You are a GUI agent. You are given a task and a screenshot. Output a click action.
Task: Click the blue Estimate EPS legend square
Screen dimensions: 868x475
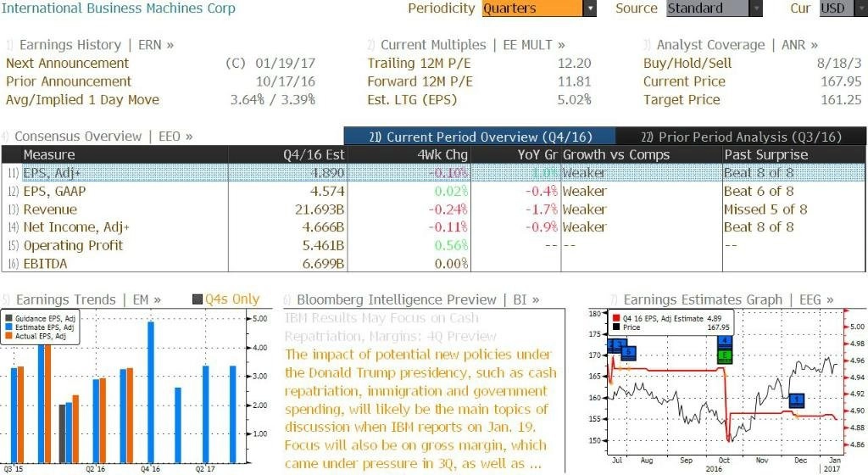click(8, 327)
